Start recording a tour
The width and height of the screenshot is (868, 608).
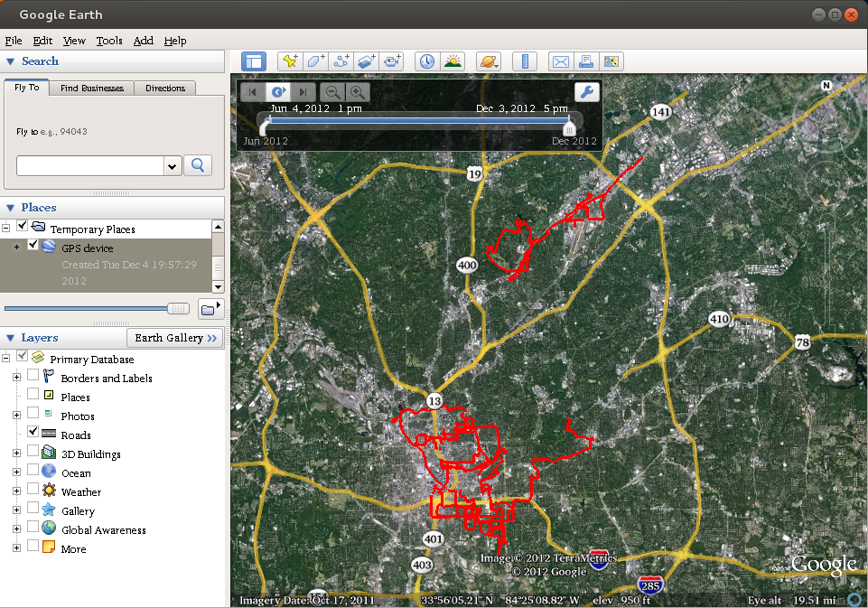coord(391,61)
